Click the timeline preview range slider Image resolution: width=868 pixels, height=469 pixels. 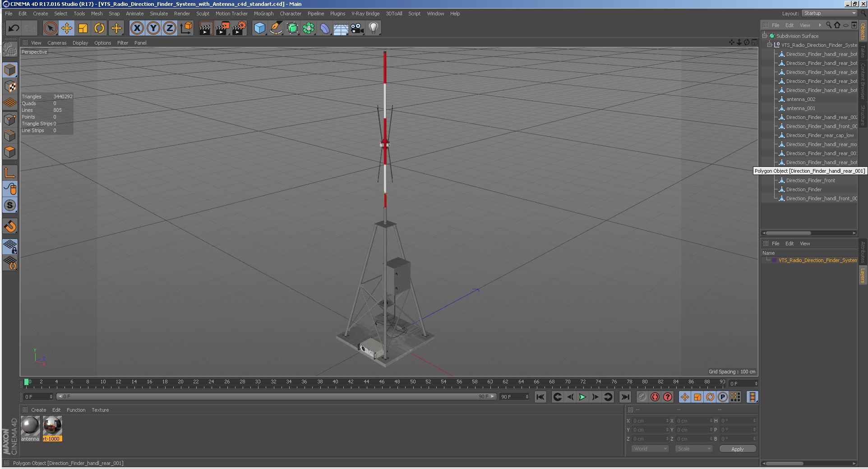click(x=276, y=397)
